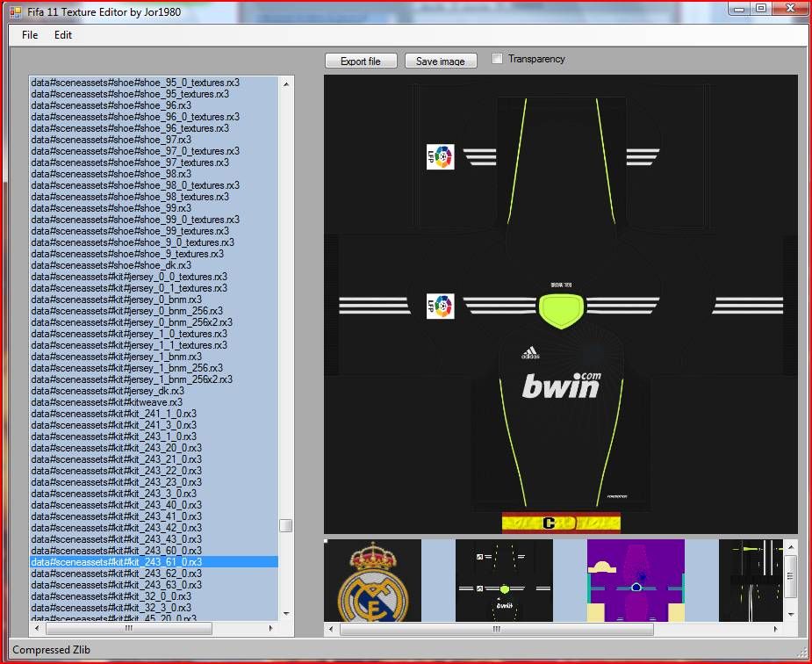Select the Real Madrid crest thumbnail

click(373, 581)
